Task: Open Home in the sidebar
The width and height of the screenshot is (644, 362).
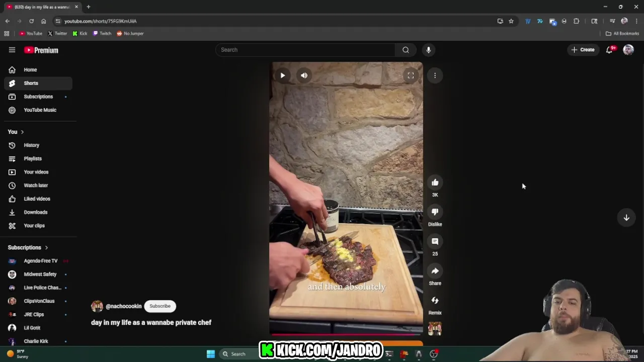Action: [x=38, y=70]
